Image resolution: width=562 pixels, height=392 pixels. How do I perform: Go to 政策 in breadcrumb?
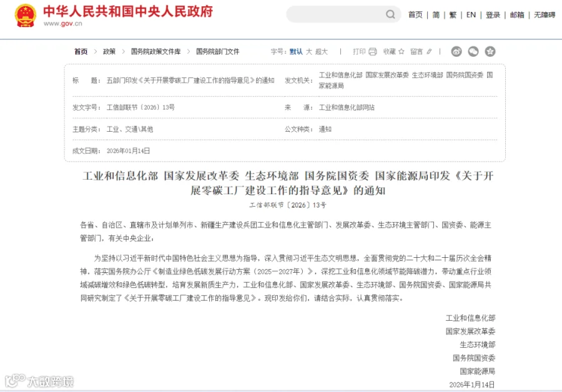click(109, 52)
